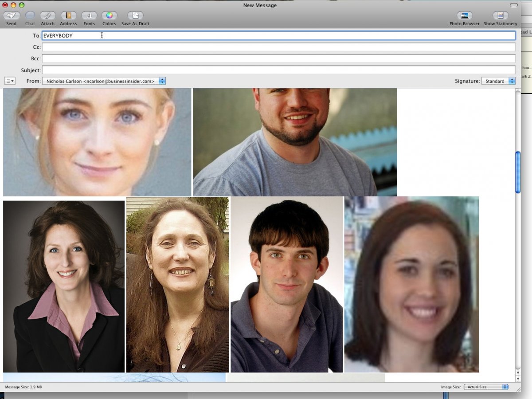
Task: Click the scroll down arrow at bottom right
Action: point(518,378)
